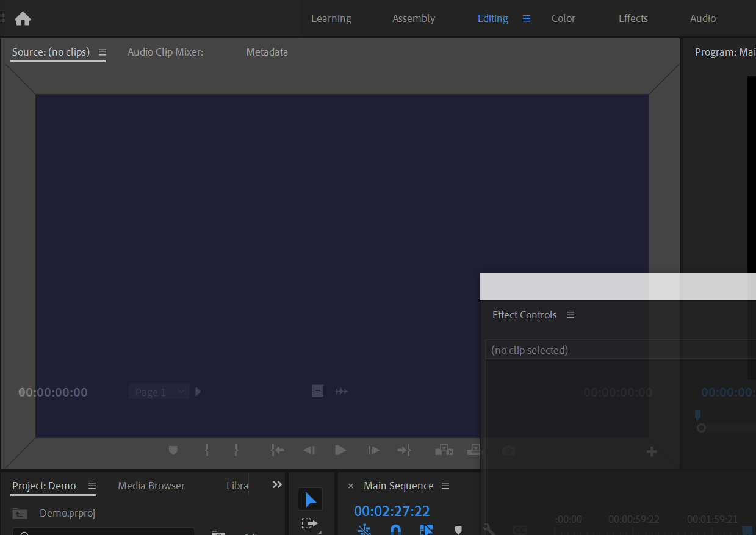Toggle Linked Selection in the timeline
The height and width of the screenshot is (535, 756).
[x=426, y=530]
